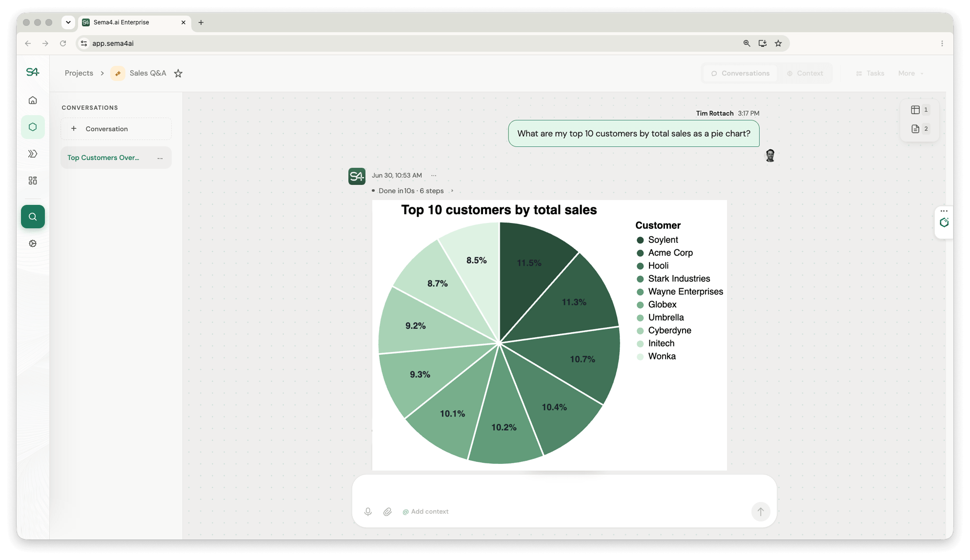The width and height of the screenshot is (970, 560).
Task: Click the green search icon in sidebar
Action: point(33,217)
